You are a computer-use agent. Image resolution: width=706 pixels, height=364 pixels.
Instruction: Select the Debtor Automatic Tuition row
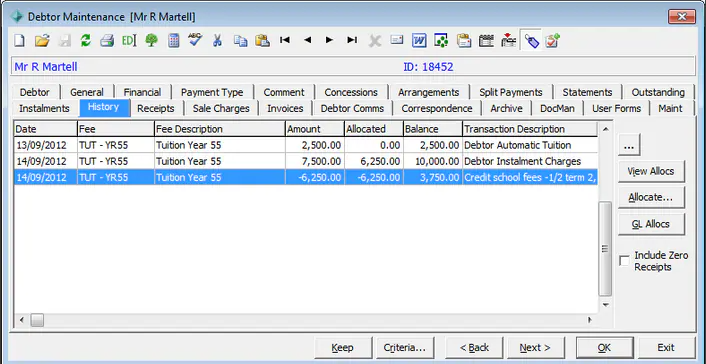306,145
